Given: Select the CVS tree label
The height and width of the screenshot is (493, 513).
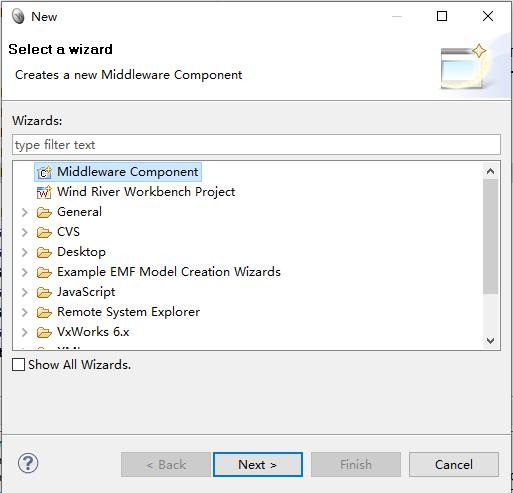Looking at the screenshot, I should point(68,232).
